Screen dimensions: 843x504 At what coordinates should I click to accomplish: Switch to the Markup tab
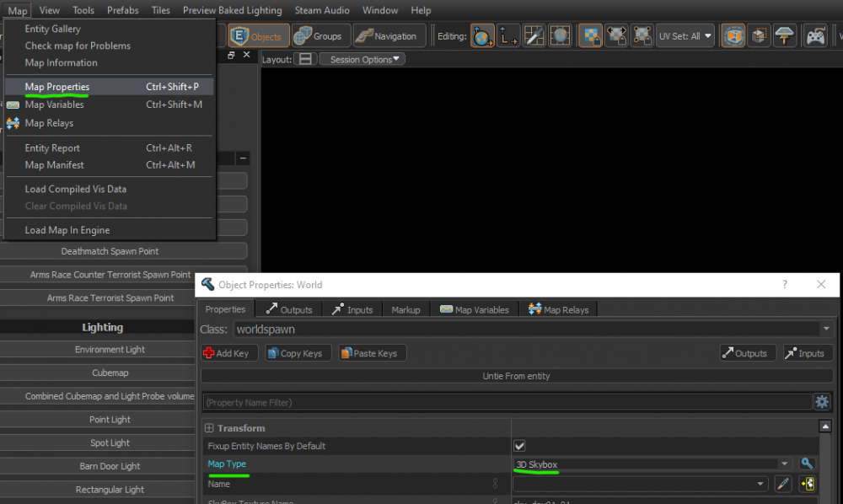tap(406, 309)
